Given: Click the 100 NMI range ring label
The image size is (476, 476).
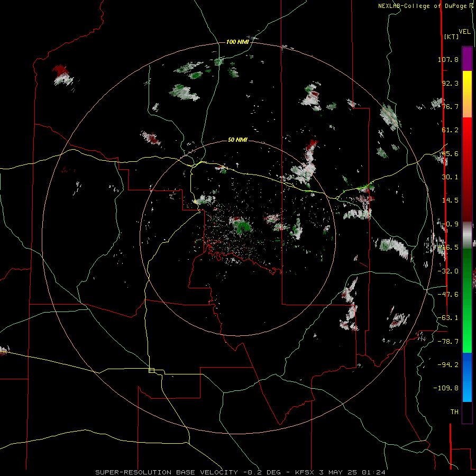Looking at the screenshot, I should pyautogui.click(x=237, y=42).
